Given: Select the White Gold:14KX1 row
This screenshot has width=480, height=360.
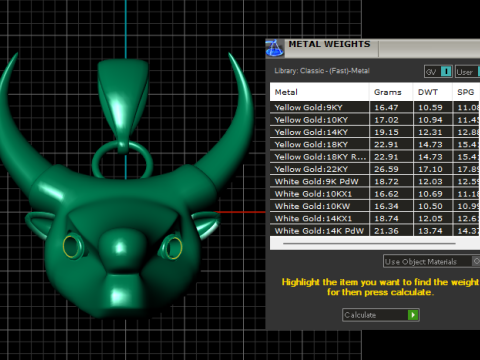Looking at the screenshot, I should (x=375, y=218).
